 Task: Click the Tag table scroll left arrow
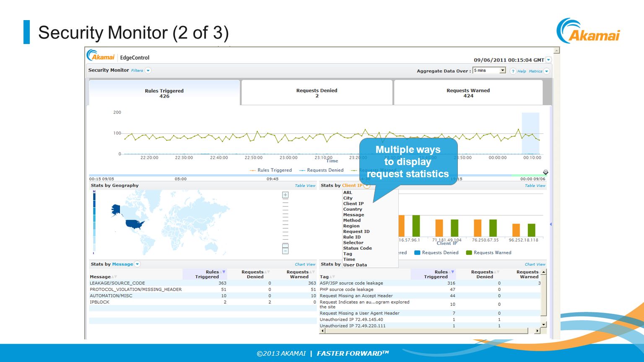click(x=322, y=331)
